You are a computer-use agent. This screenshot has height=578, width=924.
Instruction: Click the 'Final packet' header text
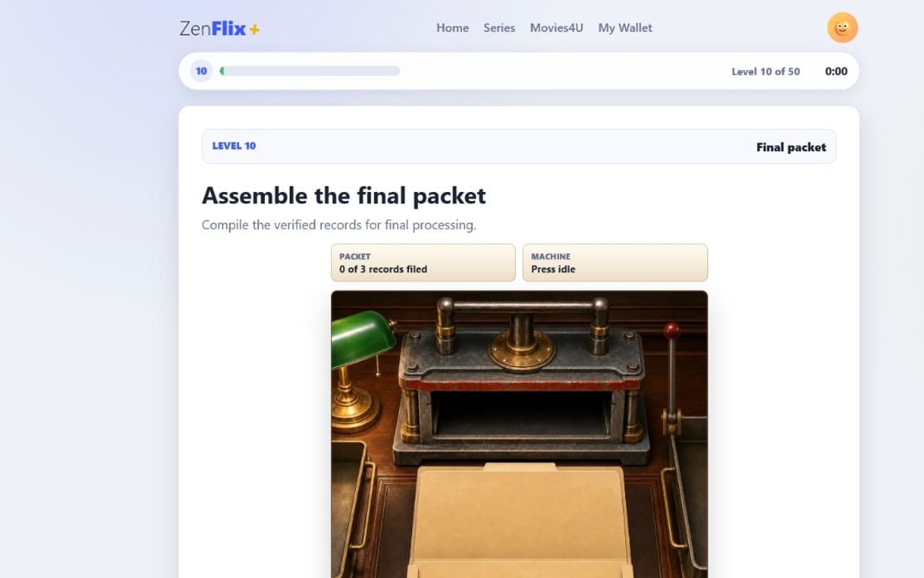[x=791, y=147]
